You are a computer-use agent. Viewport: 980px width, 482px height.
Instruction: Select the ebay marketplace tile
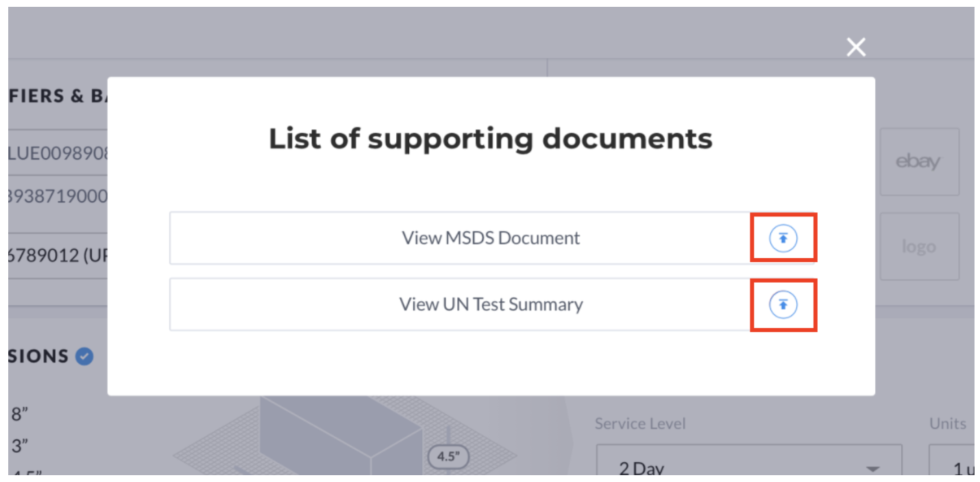coord(919,162)
